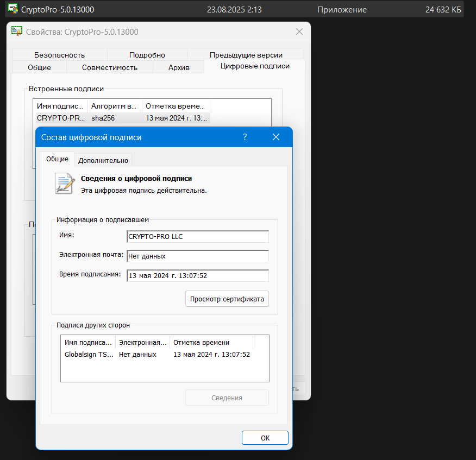Screen dimensions: 476x460
Task: Click the Имя подписавшего column header
Action: coord(88,342)
